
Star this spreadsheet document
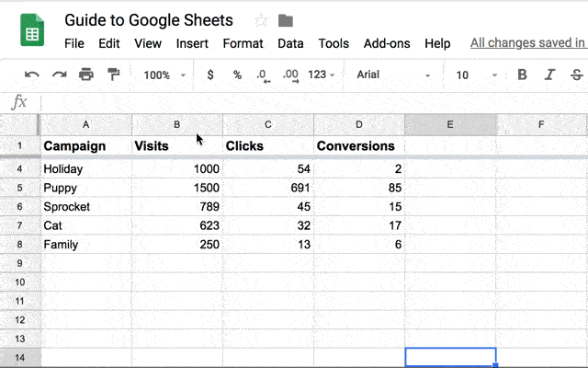261,20
